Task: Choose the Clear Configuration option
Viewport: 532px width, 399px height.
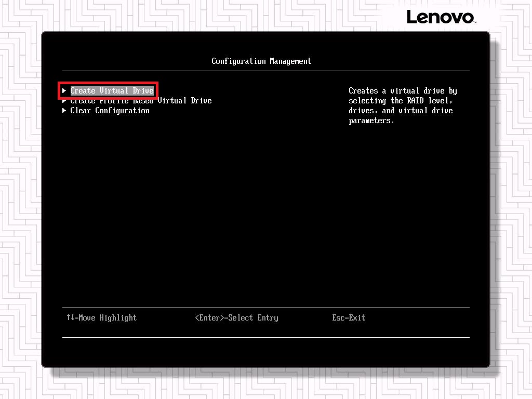Action: (110, 111)
